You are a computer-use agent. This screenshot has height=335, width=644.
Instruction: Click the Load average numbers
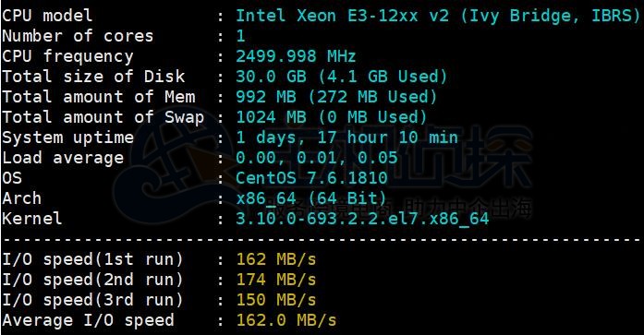point(317,158)
